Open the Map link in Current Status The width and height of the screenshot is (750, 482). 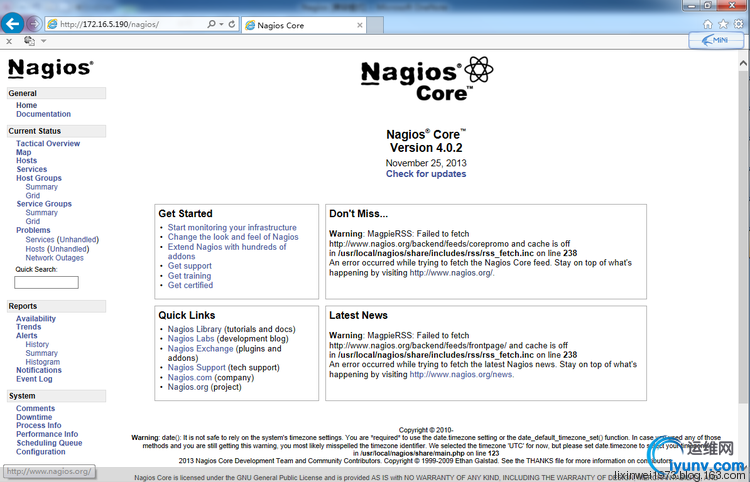(x=23, y=152)
